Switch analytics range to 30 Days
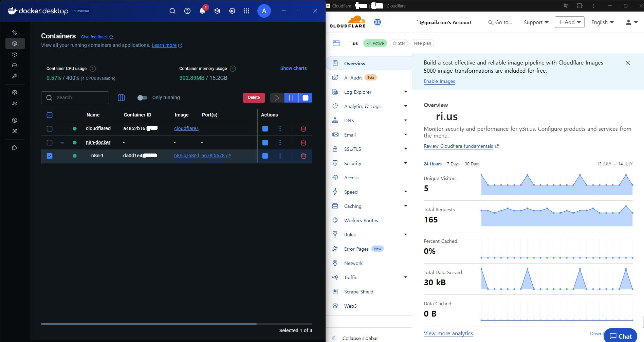The image size is (644, 342). 472,164
